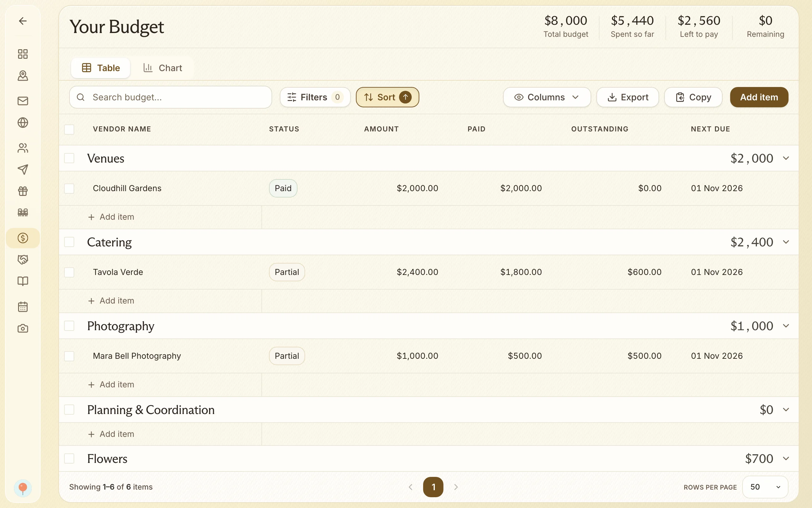
Task: Select the dollar budget sidebar icon
Action: [x=23, y=238]
